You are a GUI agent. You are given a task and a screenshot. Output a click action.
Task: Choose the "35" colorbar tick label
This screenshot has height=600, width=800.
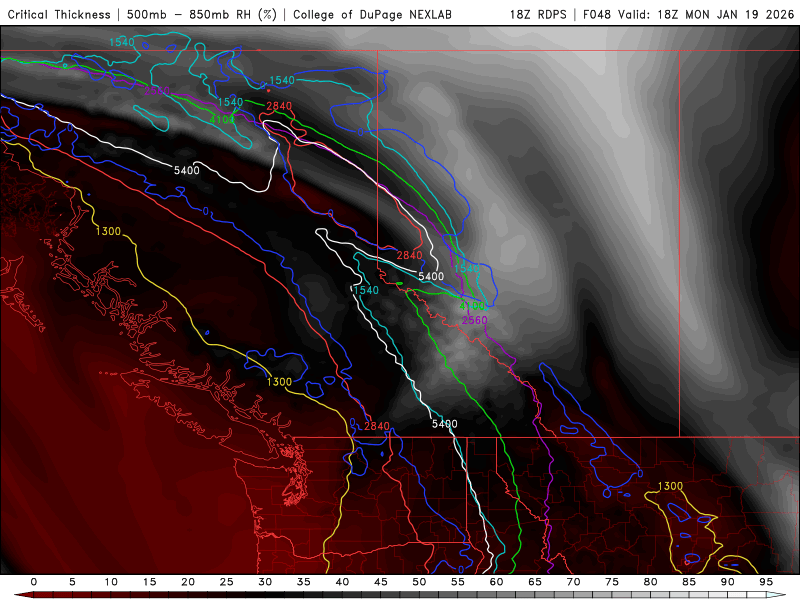(304, 582)
